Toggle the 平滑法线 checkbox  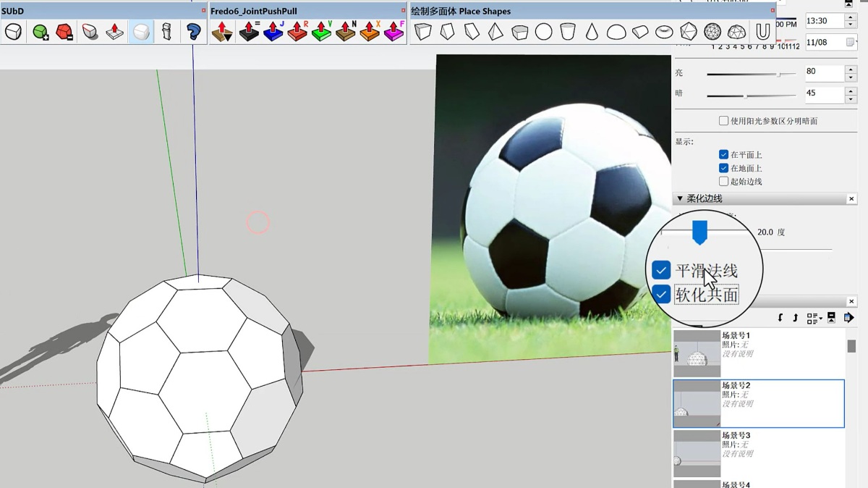[x=661, y=271]
